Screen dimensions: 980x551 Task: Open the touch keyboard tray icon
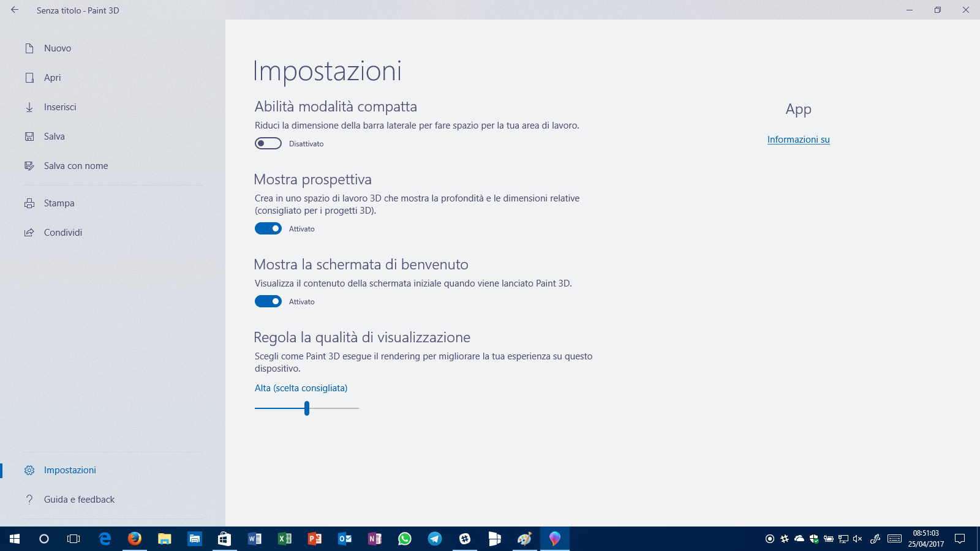(x=894, y=539)
